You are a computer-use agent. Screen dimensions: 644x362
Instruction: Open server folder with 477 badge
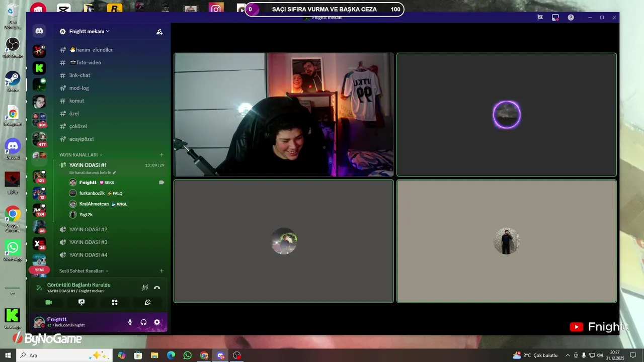click(x=39, y=138)
